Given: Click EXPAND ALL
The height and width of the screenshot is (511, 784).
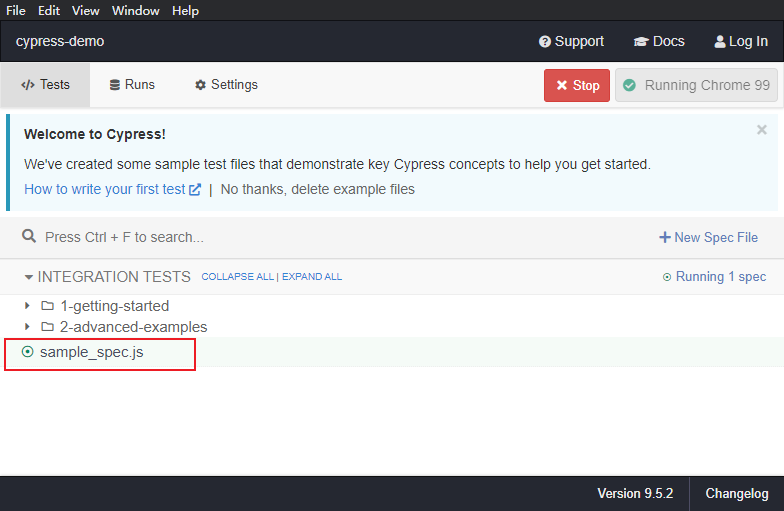Looking at the screenshot, I should (x=312, y=276).
